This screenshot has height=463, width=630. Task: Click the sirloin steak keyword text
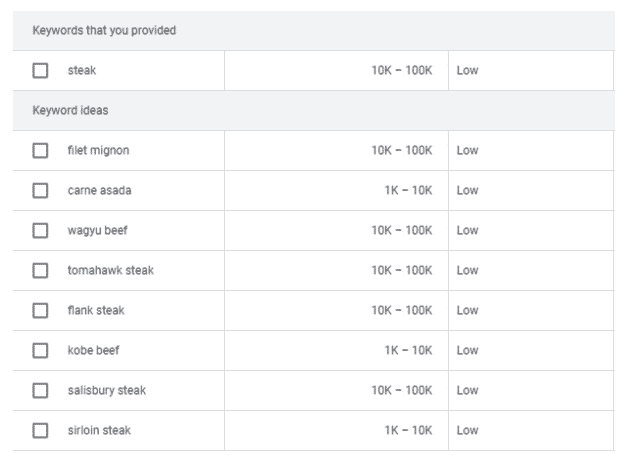tap(99, 430)
